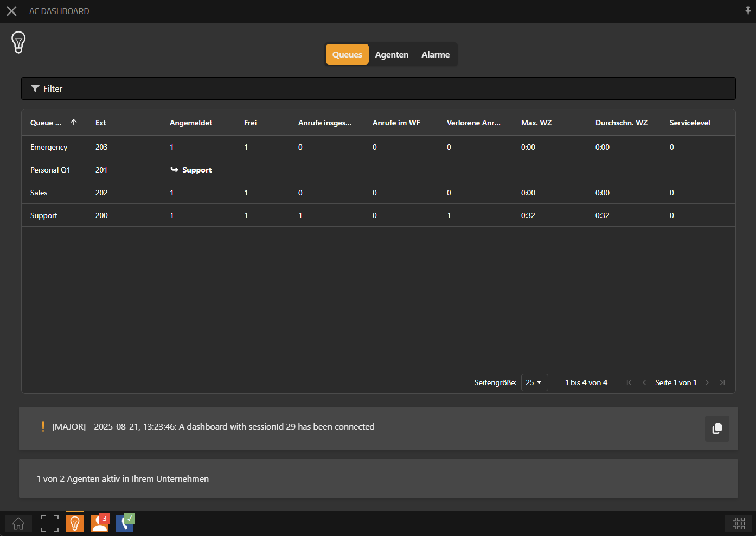Go to the next page of results
This screenshot has height=536, width=756.
(707, 382)
